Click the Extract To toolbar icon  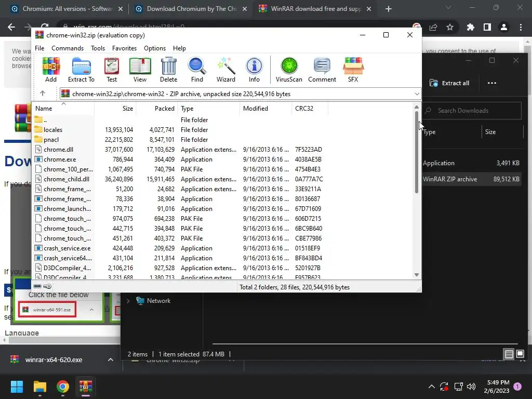pyautogui.click(x=81, y=70)
